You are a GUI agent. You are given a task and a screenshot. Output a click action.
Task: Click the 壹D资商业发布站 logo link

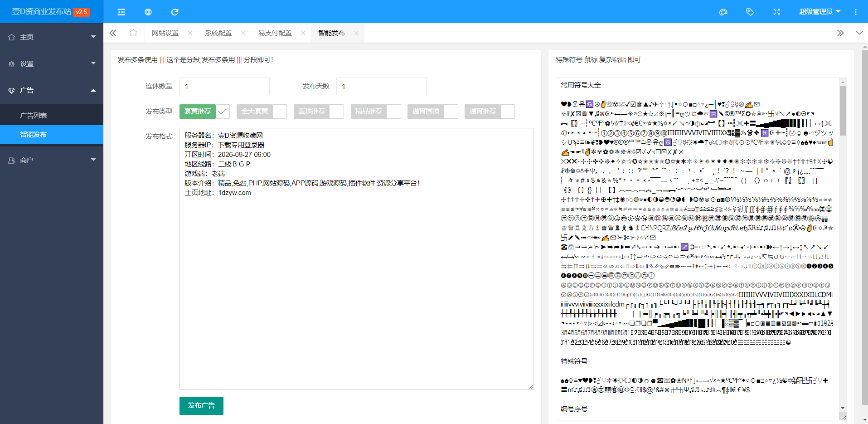pos(50,12)
